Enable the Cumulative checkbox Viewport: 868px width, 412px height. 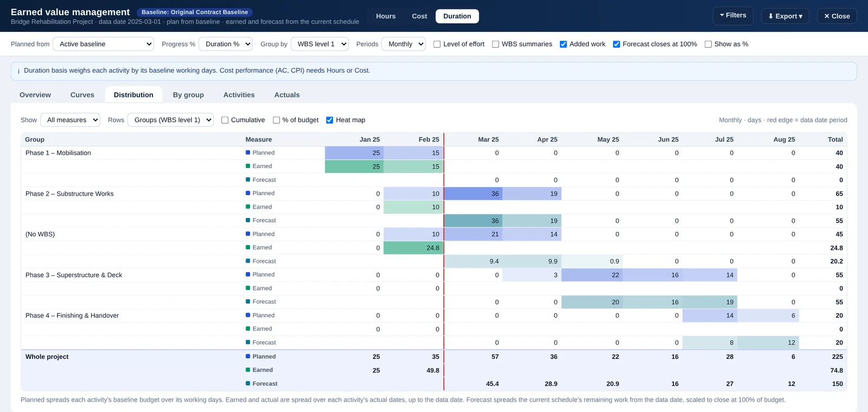(x=225, y=120)
